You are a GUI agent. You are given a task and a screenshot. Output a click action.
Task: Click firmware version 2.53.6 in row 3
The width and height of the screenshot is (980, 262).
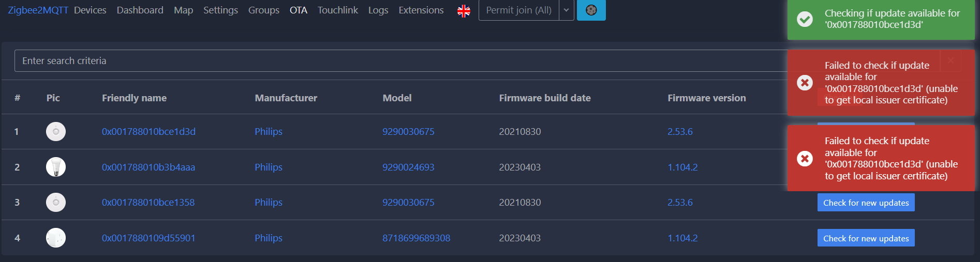pyautogui.click(x=680, y=202)
